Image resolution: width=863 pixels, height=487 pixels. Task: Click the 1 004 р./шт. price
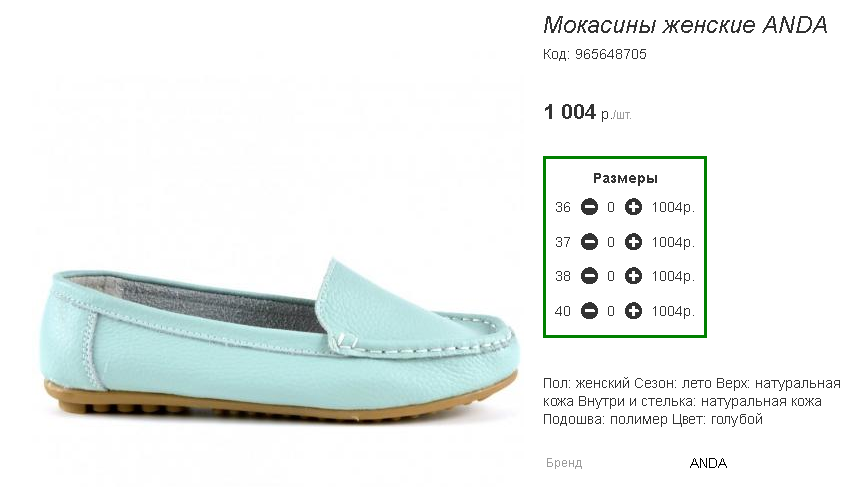[x=587, y=112]
